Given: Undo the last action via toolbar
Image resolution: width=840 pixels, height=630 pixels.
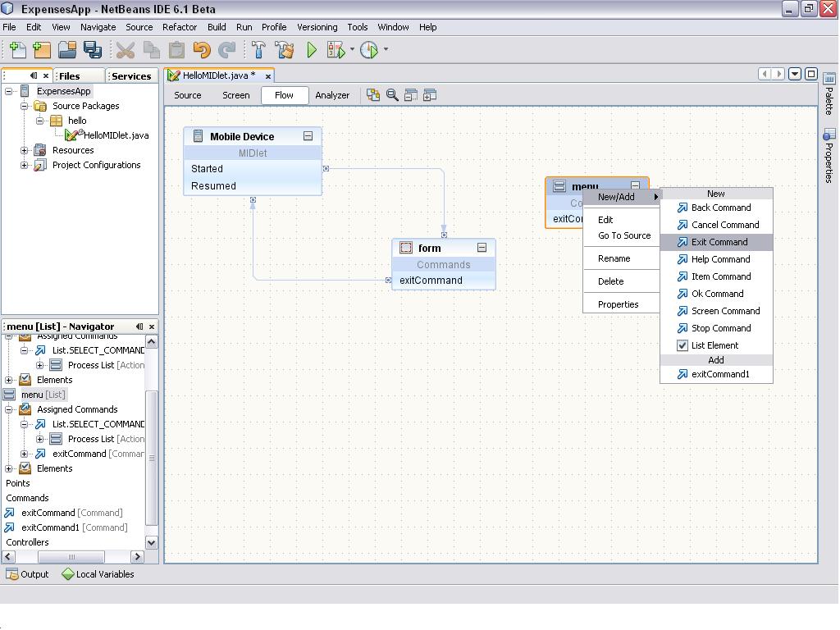Looking at the screenshot, I should [202, 50].
